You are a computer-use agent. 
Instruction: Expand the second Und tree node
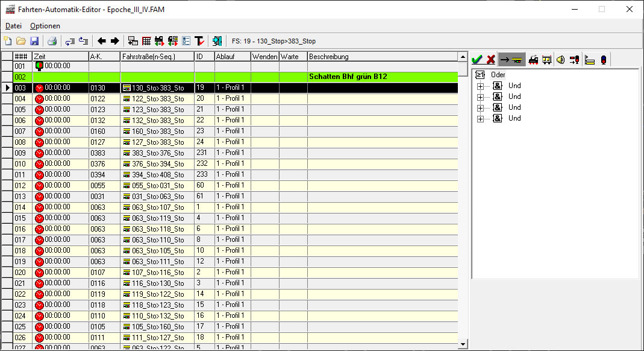[x=480, y=96]
